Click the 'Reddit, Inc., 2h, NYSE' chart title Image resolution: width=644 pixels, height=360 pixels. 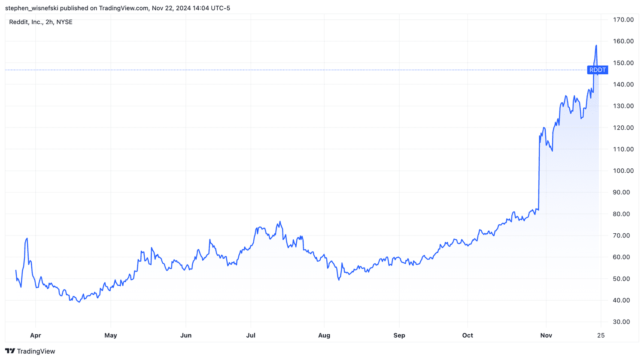click(x=41, y=22)
